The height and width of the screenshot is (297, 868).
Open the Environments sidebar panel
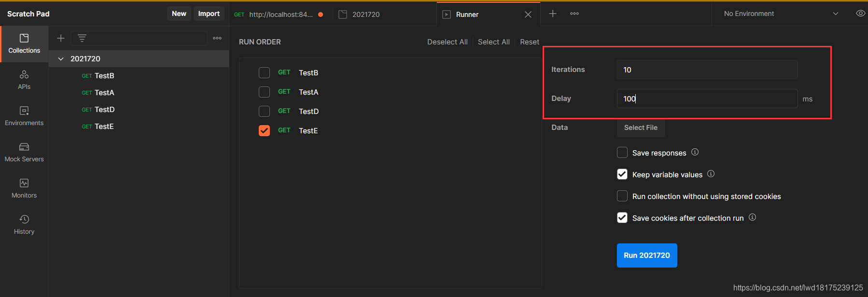coord(24,116)
